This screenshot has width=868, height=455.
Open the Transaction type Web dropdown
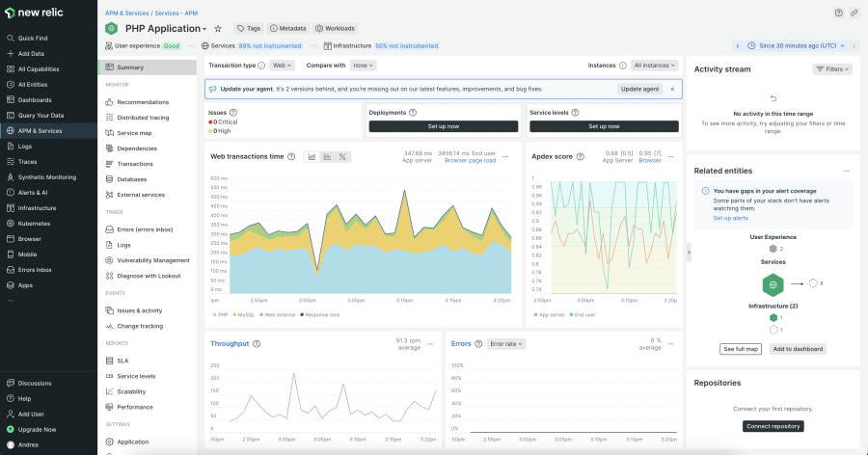coord(282,66)
